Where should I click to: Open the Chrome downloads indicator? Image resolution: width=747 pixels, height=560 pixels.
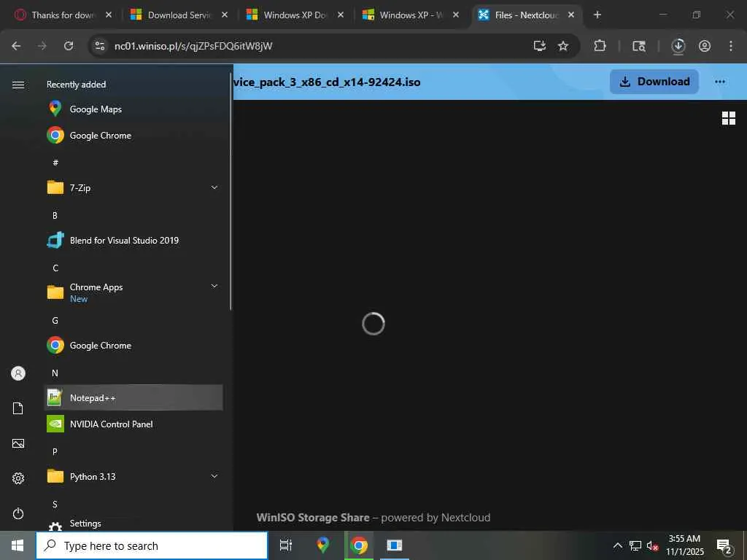pyautogui.click(x=678, y=46)
